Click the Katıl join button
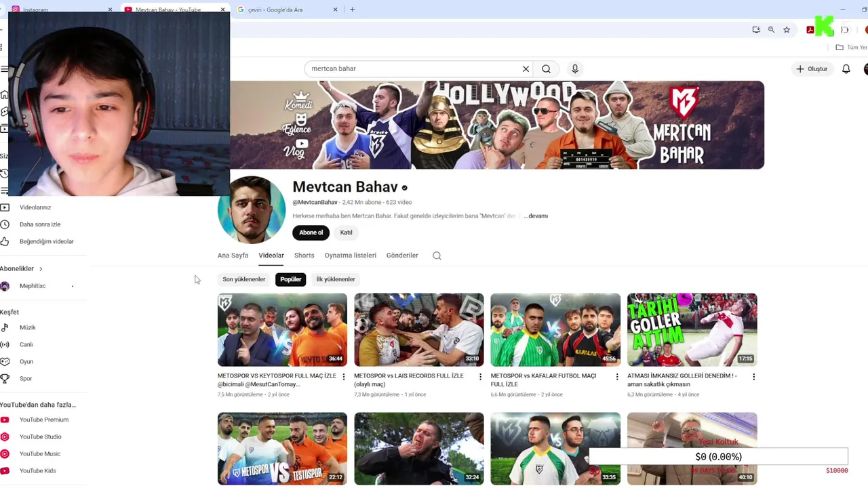868x488 pixels. 346,232
